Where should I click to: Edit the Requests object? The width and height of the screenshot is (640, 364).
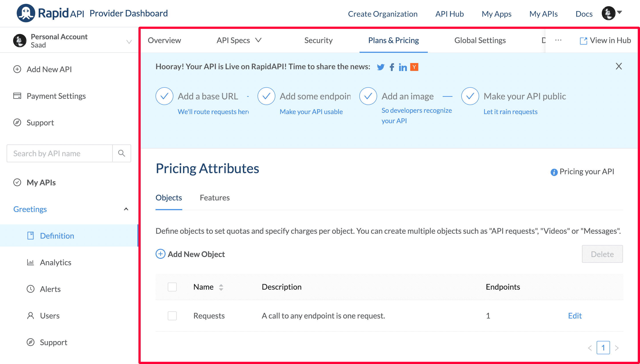[575, 316]
